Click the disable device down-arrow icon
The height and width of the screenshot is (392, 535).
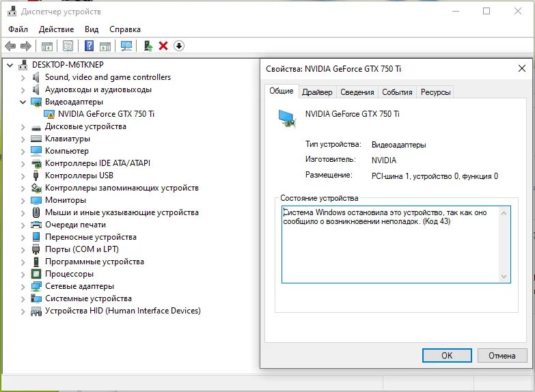pos(179,46)
